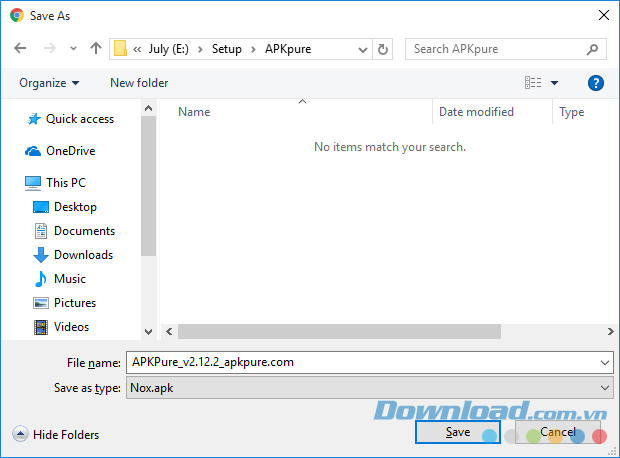The width and height of the screenshot is (620, 458).
Task: Click the Search APKpure field
Action: click(505, 49)
